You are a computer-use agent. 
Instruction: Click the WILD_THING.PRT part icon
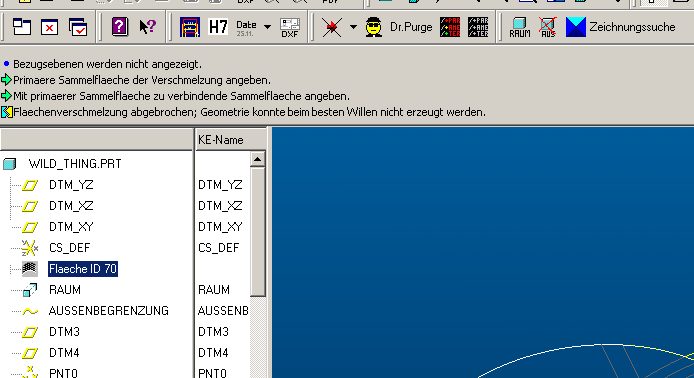point(9,164)
